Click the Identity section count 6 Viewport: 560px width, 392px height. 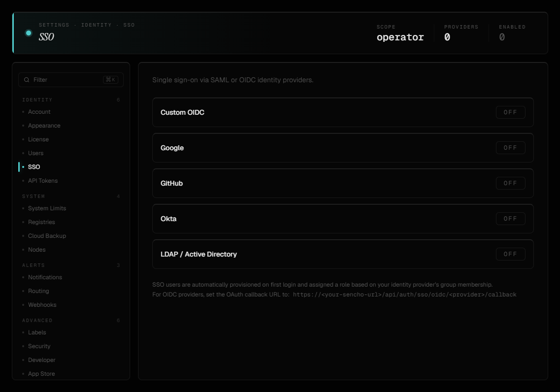[118, 100]
